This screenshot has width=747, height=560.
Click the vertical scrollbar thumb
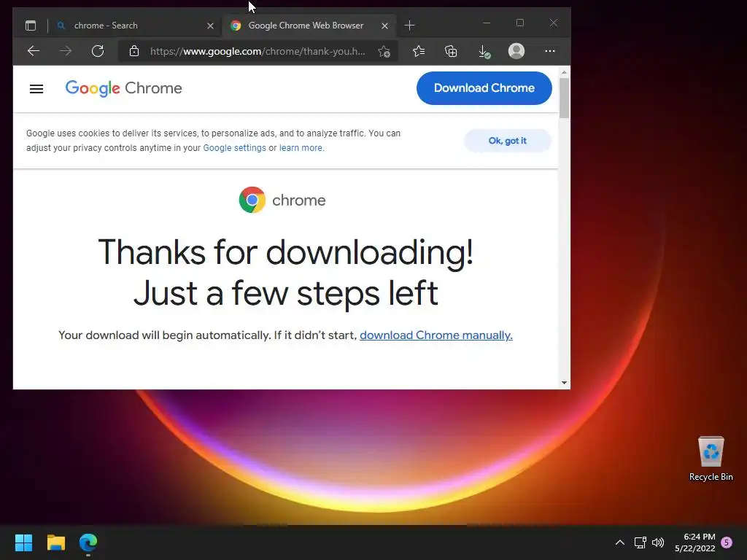[x=564, y=98]
